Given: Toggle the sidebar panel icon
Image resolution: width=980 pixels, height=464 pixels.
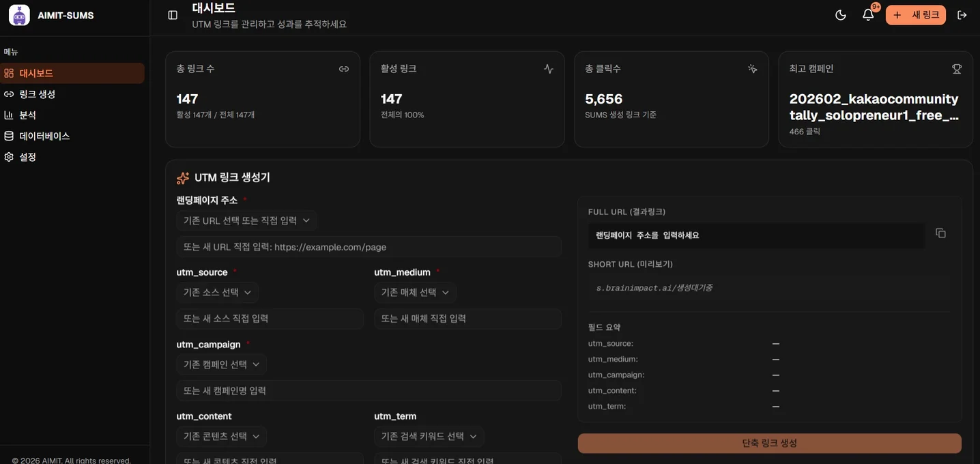Looking at the screenshot, I should [173, 15].
